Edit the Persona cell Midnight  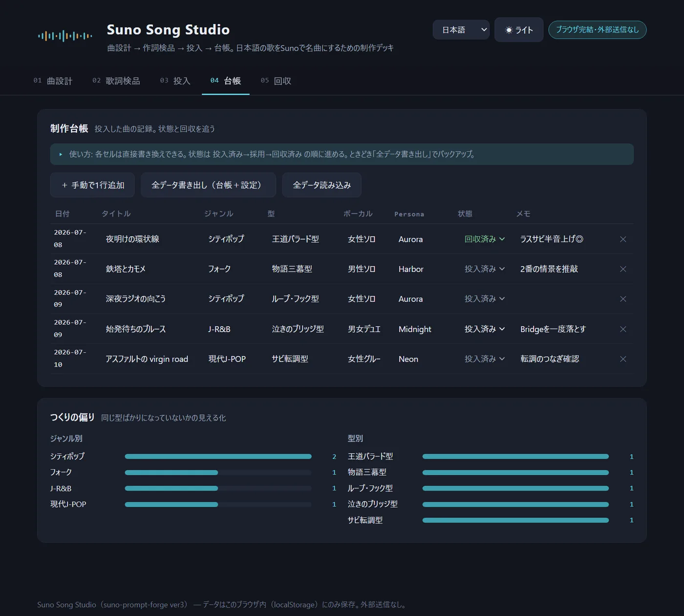click(422, 329)
